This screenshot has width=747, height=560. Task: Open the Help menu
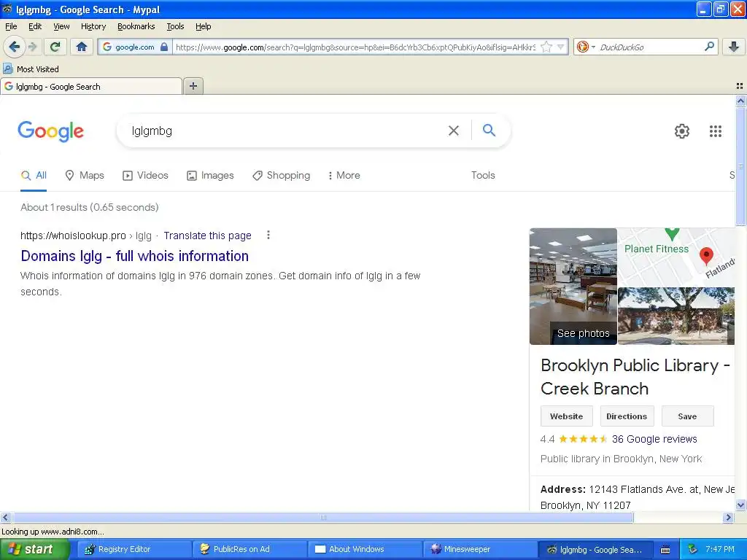[203, 26]
